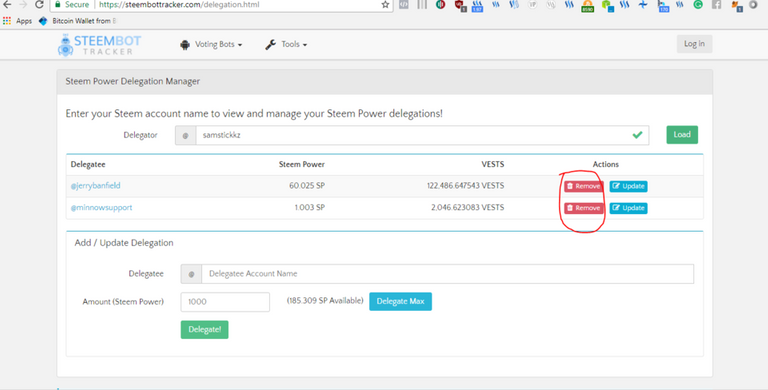Click the green Load button

click(x=682, y=135)
